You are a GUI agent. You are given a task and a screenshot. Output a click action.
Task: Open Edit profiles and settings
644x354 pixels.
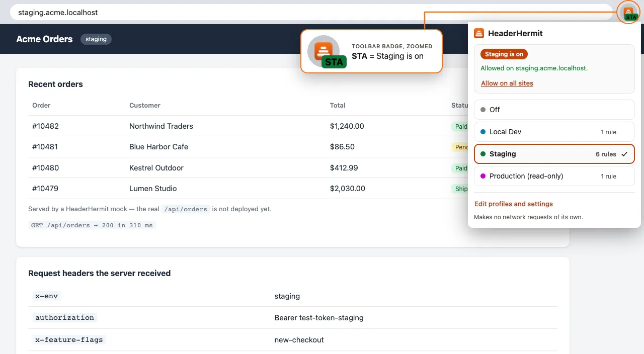[514, 204]
